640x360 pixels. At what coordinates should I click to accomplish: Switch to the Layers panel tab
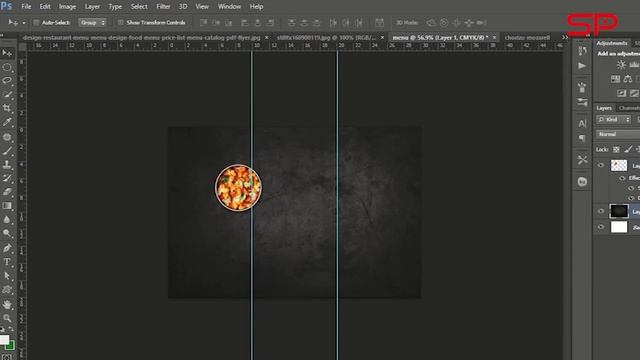tap(604, 108)
